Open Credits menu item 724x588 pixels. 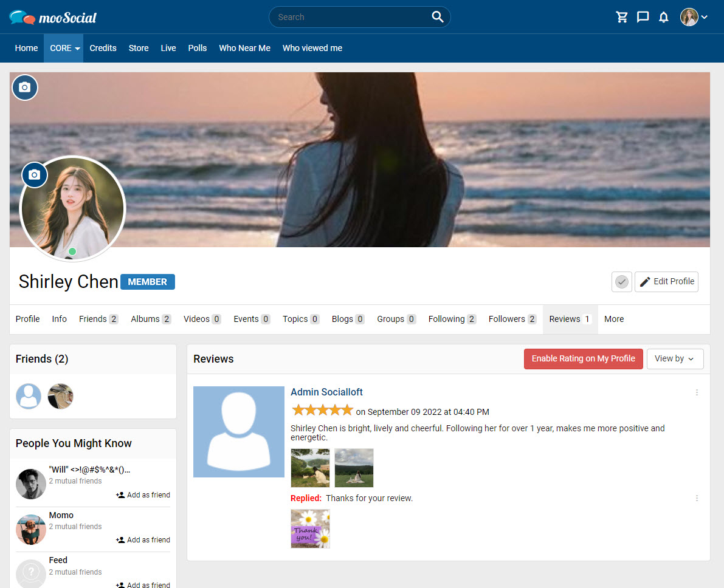tap(103, 48)
